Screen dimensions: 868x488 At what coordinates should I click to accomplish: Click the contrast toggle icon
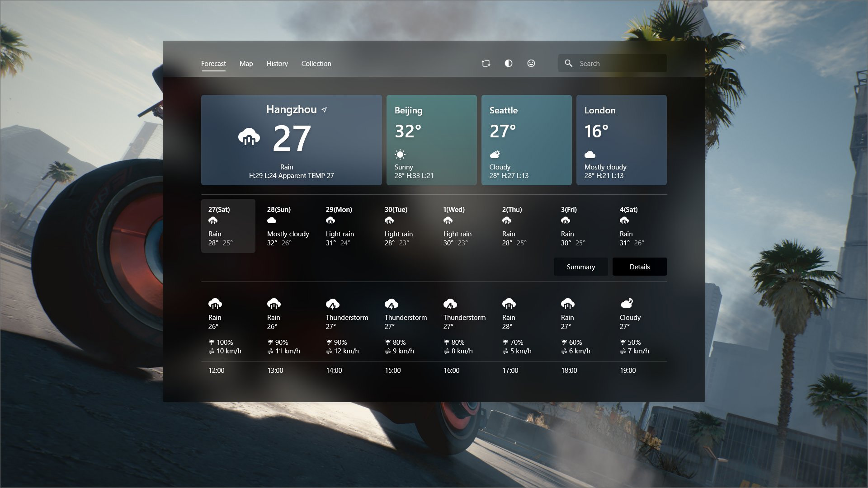[508, 63]
